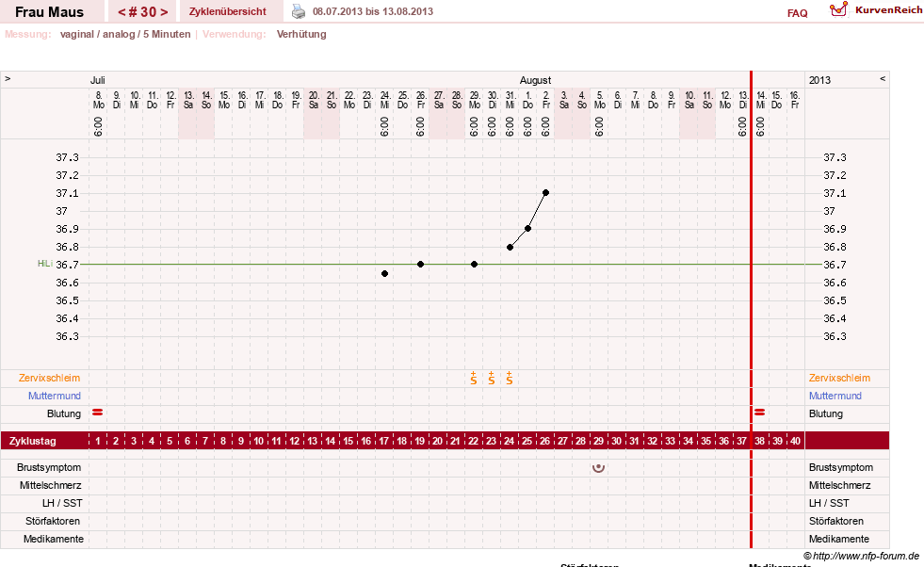Screen dimensions: 924x567
Task: Click the date column 13. Di in August
Action: click(x=743, y=100)
